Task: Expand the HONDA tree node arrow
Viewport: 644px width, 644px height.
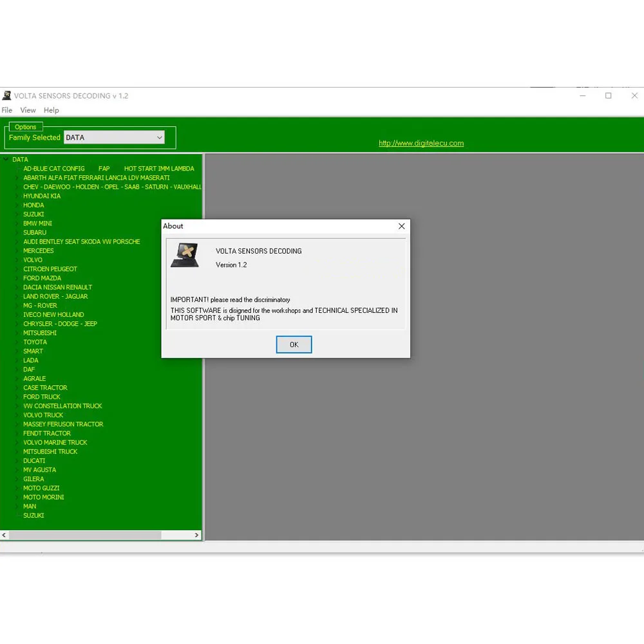Action: tap(17, 205)
